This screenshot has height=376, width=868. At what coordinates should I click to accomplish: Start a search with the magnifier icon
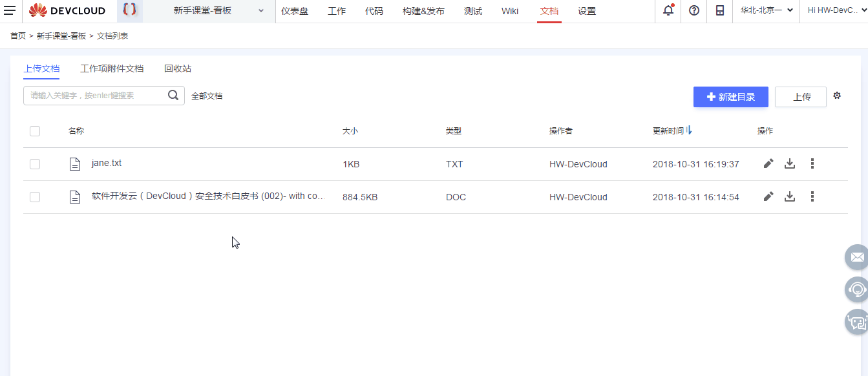click(x=173, y=94)
